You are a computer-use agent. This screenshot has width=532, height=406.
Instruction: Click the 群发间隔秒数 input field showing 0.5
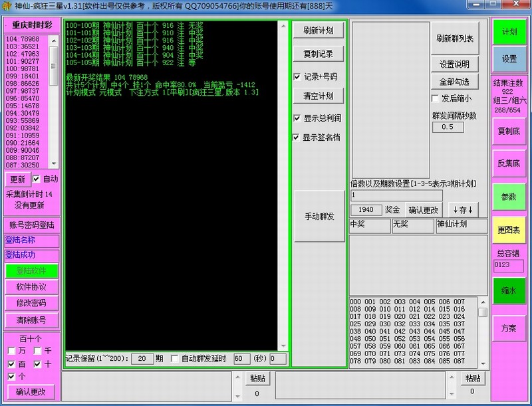point(448,127)
